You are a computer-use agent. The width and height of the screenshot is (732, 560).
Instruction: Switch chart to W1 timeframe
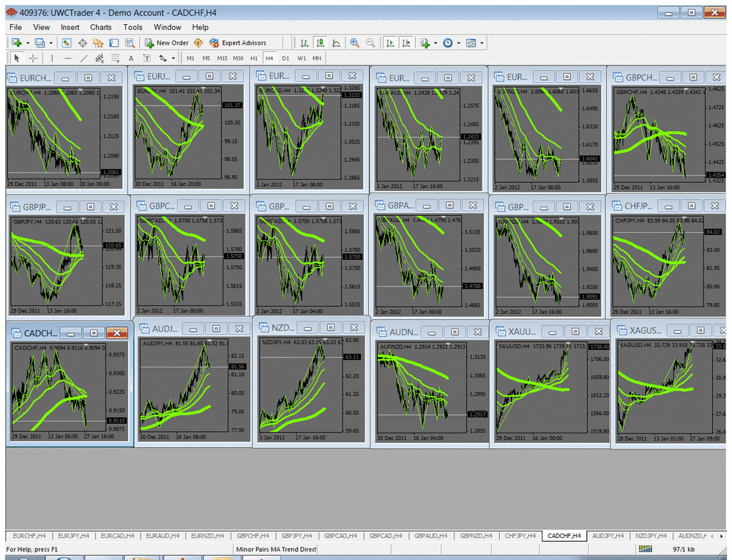coord(302,59)
